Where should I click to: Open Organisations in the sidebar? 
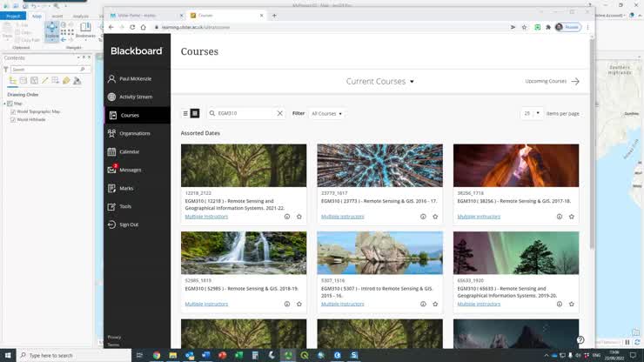(x=134, y=133)
